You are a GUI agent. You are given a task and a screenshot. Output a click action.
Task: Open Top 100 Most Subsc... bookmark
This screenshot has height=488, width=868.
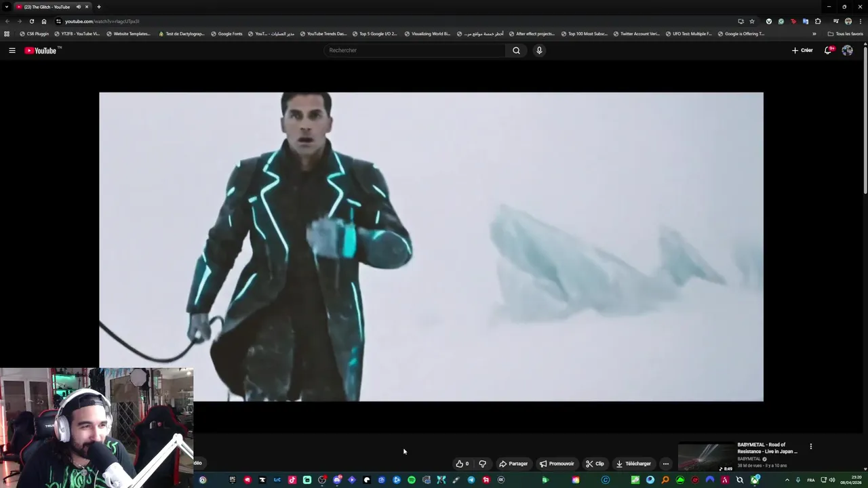pyautogui.click(x=585, y=34)
